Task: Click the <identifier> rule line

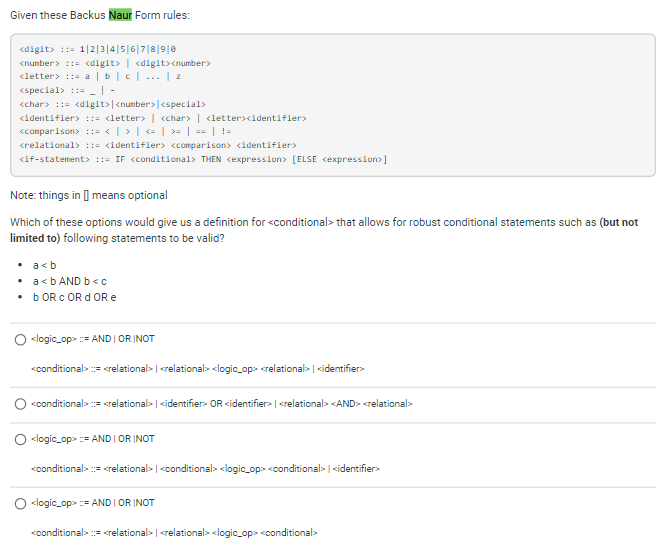Action: (x=163, y=118)
